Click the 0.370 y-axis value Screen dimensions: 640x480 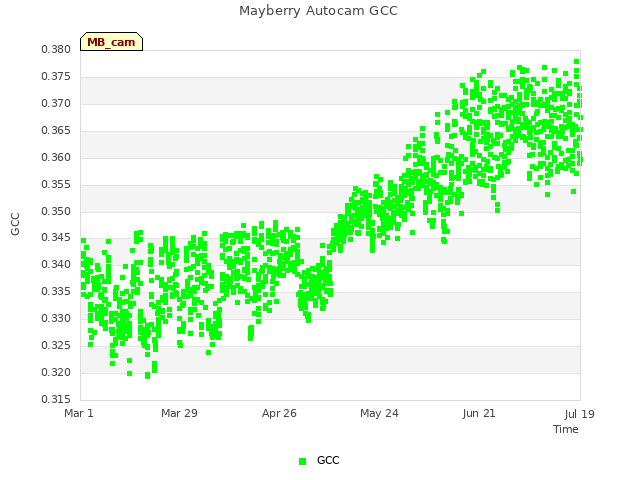click(56, 104)
